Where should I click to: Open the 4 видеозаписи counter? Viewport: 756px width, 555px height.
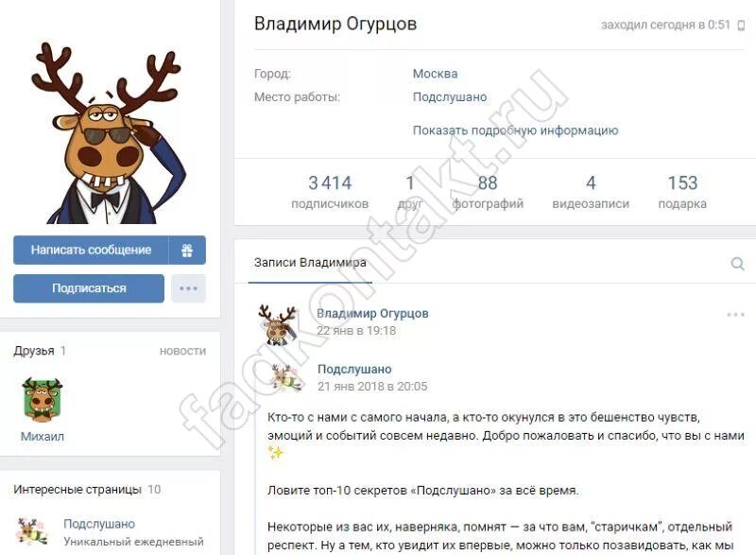coord(591,191)
